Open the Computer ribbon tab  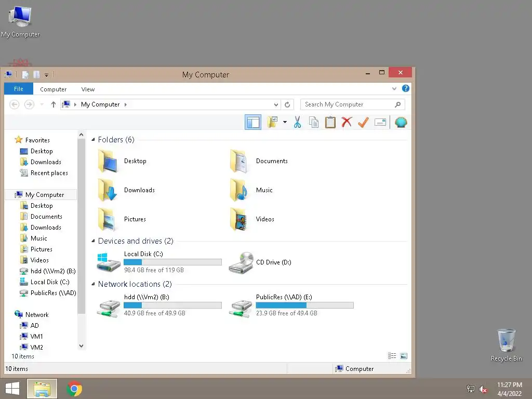[54, 89]
